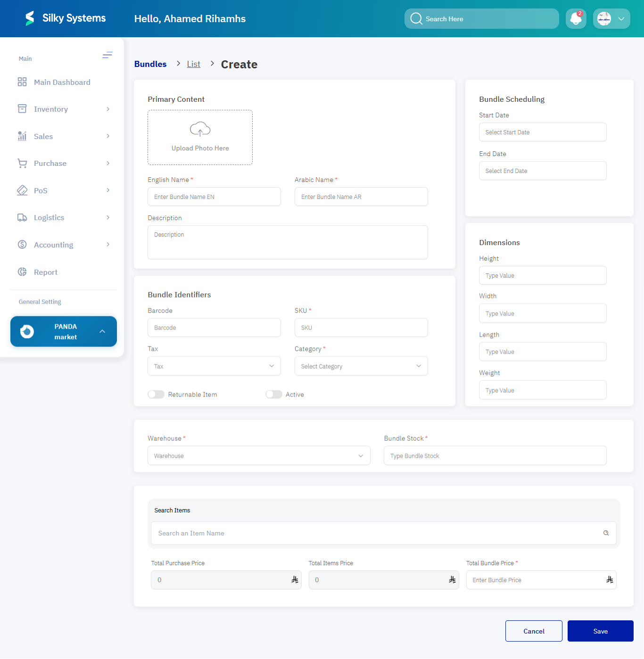Expand the Tax dropdown
Image resolution: width=644 pixels, height=659 pixels.
point(272,365)
